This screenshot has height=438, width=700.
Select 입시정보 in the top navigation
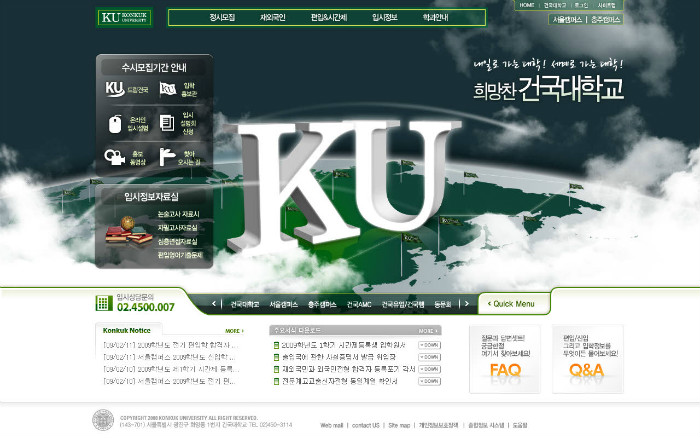(x=385, y=18)
